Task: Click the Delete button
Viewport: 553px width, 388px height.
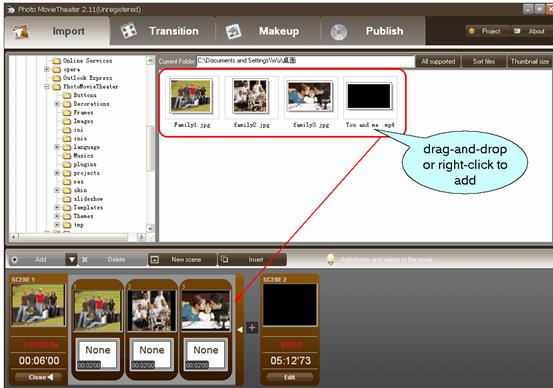Action: tap(112, 260)
